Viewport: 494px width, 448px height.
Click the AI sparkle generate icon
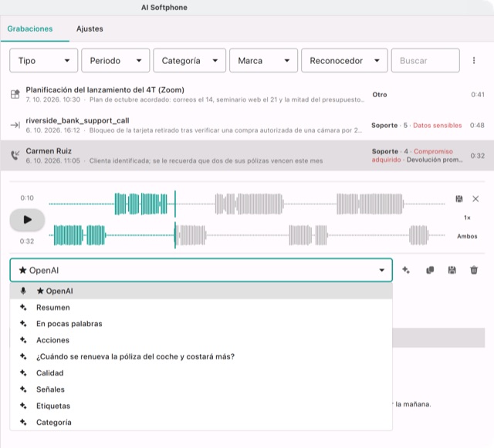pos(406,270)
